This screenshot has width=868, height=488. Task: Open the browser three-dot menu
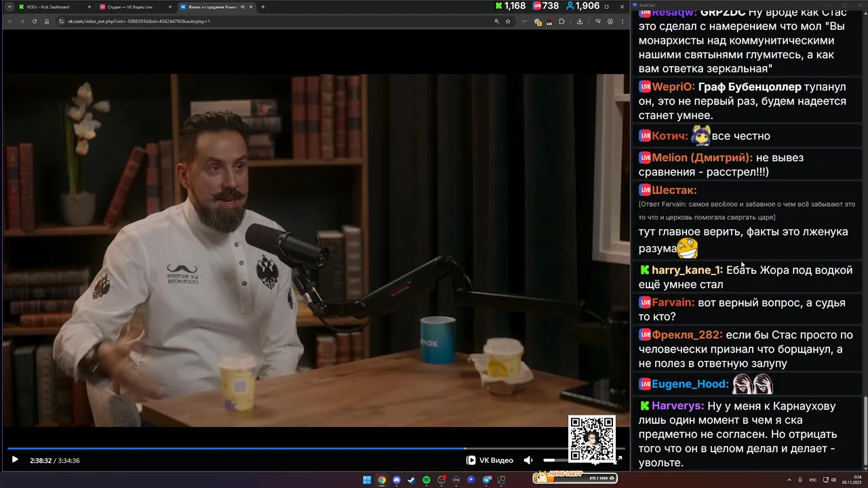pyautogui.click(x=622, y=21)
